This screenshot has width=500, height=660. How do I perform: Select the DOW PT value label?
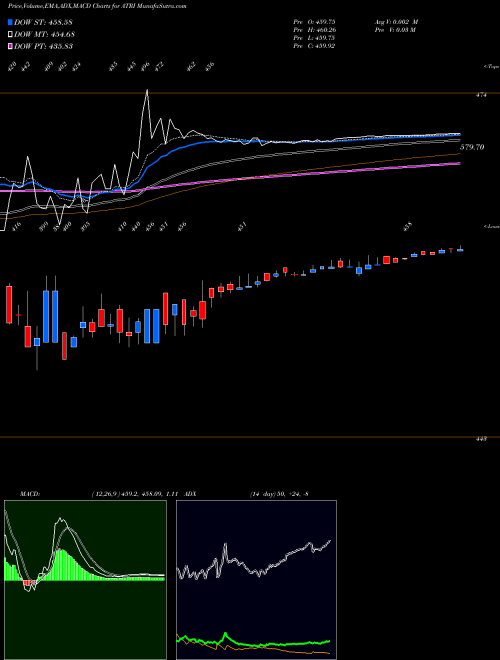(x=43, y=46)
